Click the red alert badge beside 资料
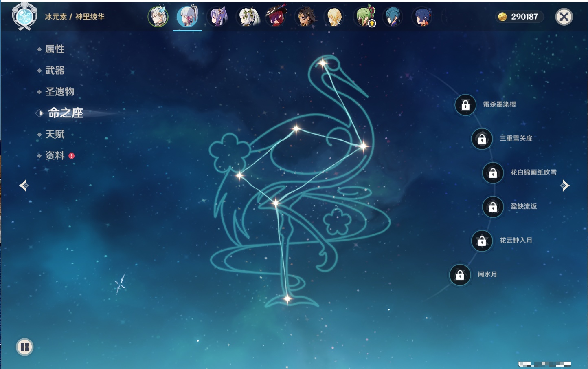The width and height of the screenshot is (588, 369). pos(72,156)
